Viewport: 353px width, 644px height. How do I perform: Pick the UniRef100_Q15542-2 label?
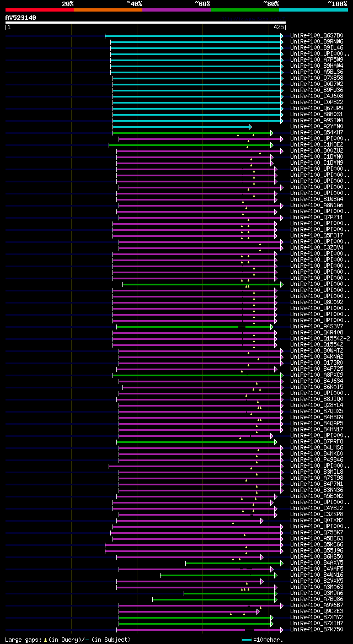pos(320,338)
